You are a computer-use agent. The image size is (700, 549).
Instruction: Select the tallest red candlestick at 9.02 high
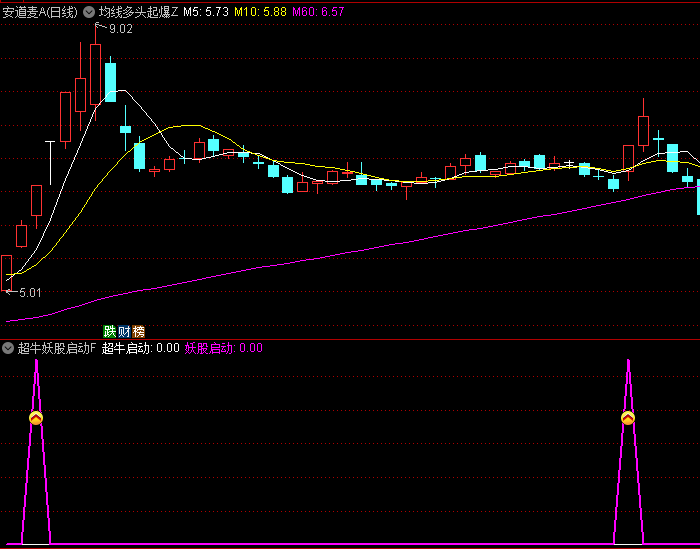(95, 74)
